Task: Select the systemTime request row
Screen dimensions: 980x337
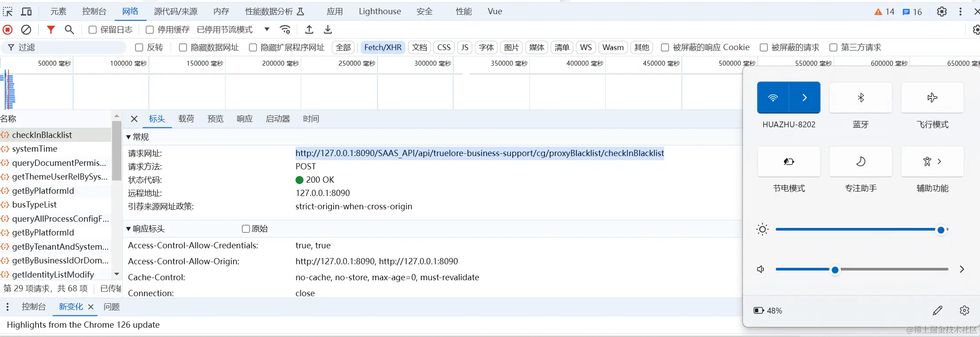Action: tap(55, 149)
